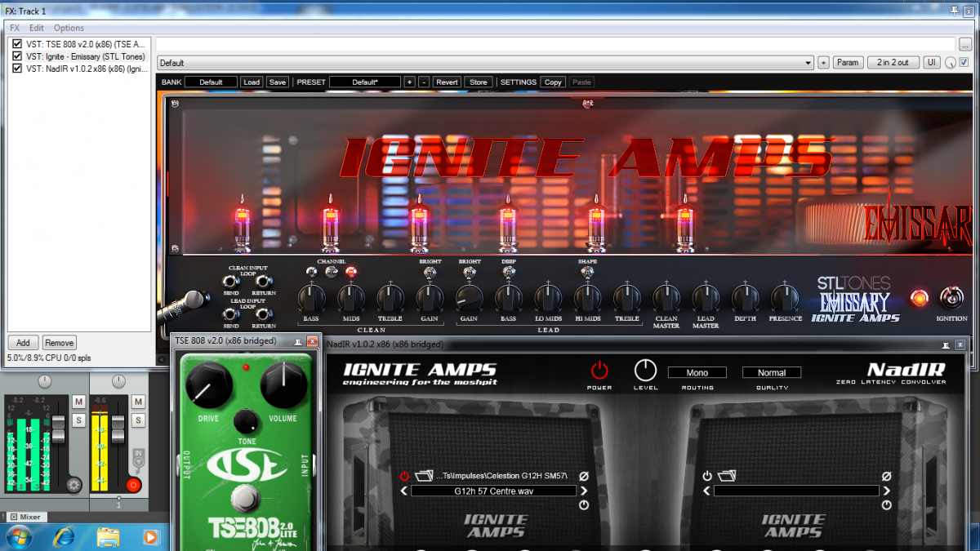Click the Add button

[23, 343]
